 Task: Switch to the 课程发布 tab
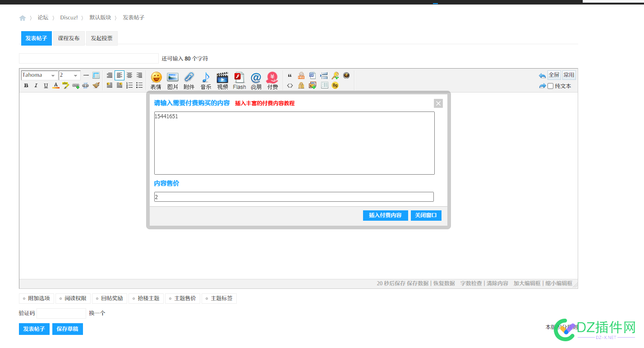69,38
